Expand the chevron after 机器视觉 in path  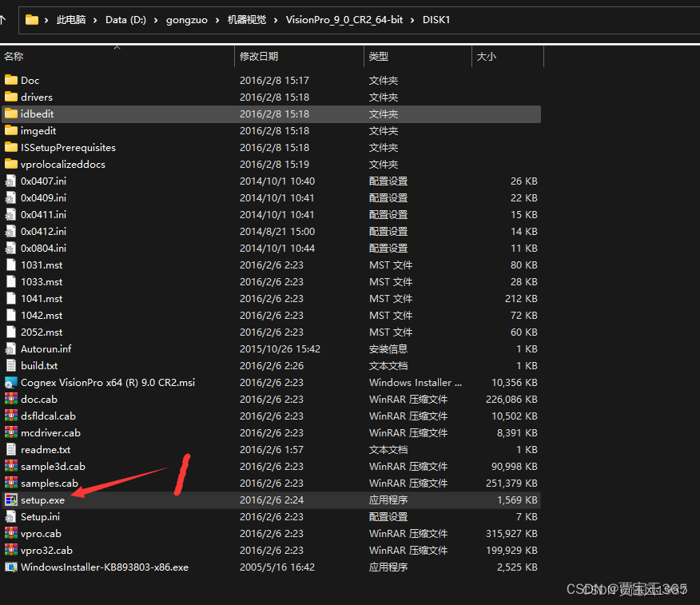276,20
